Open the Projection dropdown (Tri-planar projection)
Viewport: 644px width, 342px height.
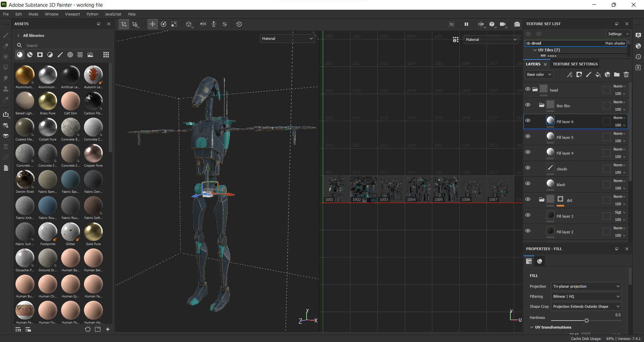tap(586, 286)
